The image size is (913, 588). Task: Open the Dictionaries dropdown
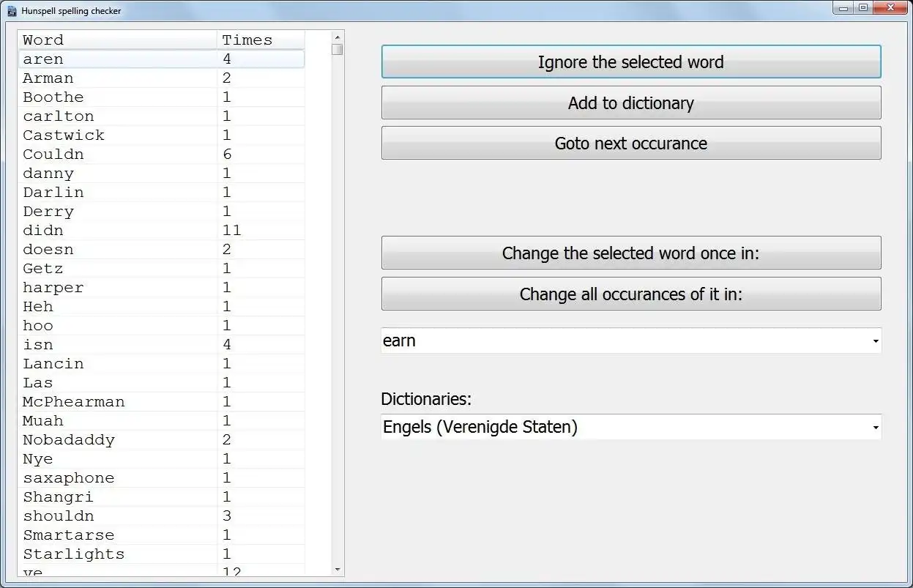pyautogui.click(x=874, y=427)
